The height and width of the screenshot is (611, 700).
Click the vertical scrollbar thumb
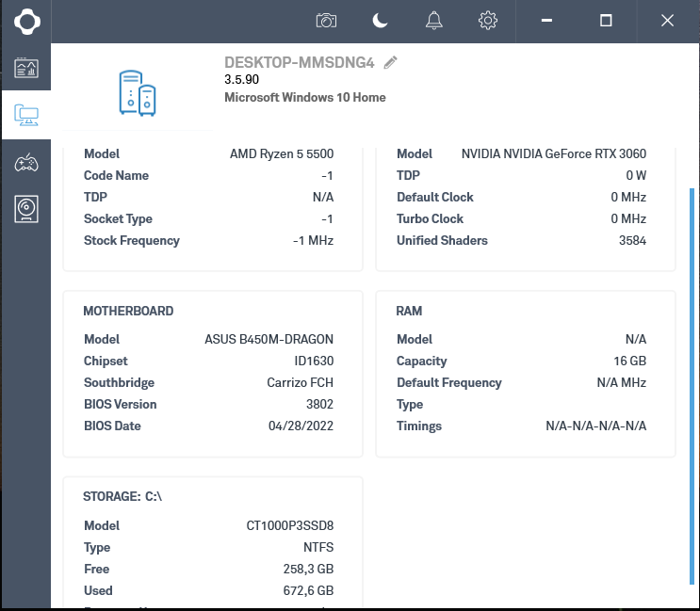(x=692, y=386)
